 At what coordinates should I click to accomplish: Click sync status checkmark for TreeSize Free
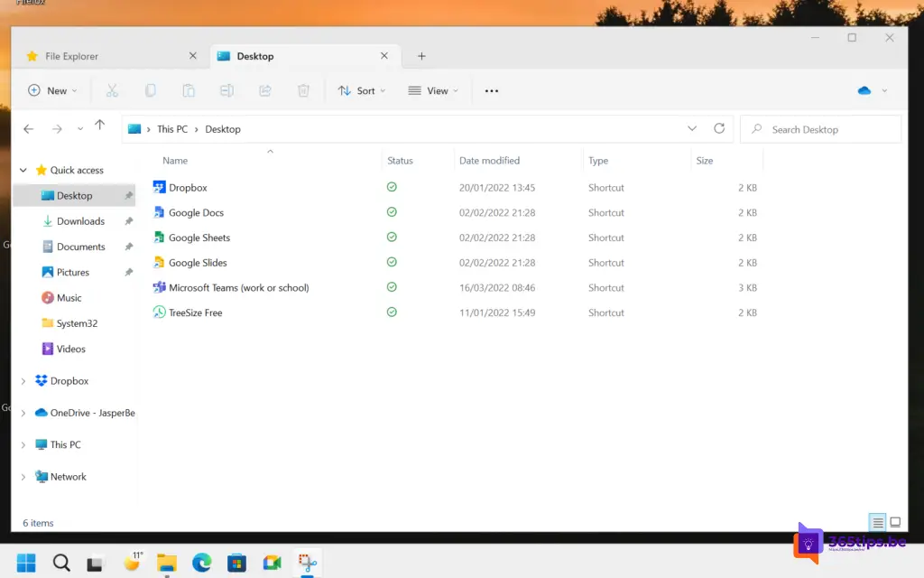392,312
